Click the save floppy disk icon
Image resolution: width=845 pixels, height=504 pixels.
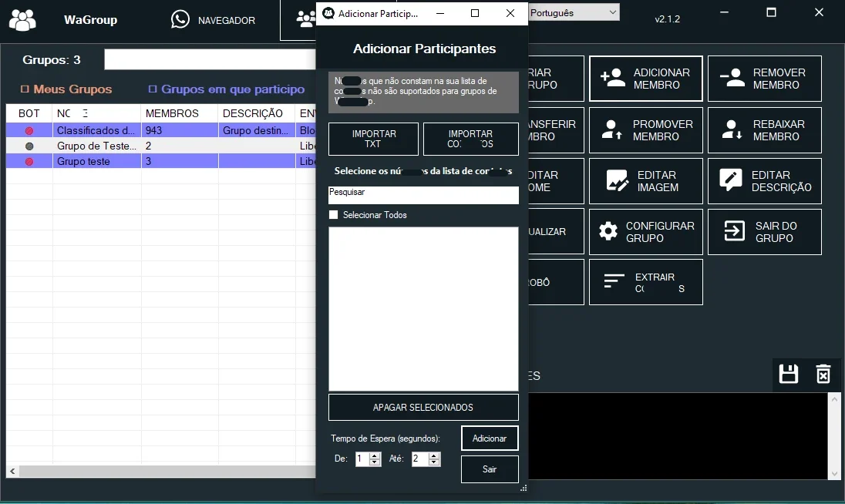[x=789, y=374]
